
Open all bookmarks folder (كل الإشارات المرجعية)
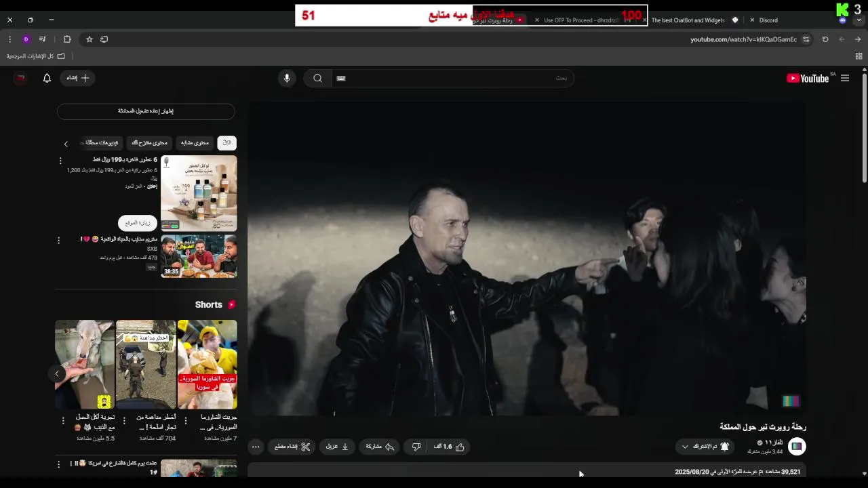tap(35, 56)
